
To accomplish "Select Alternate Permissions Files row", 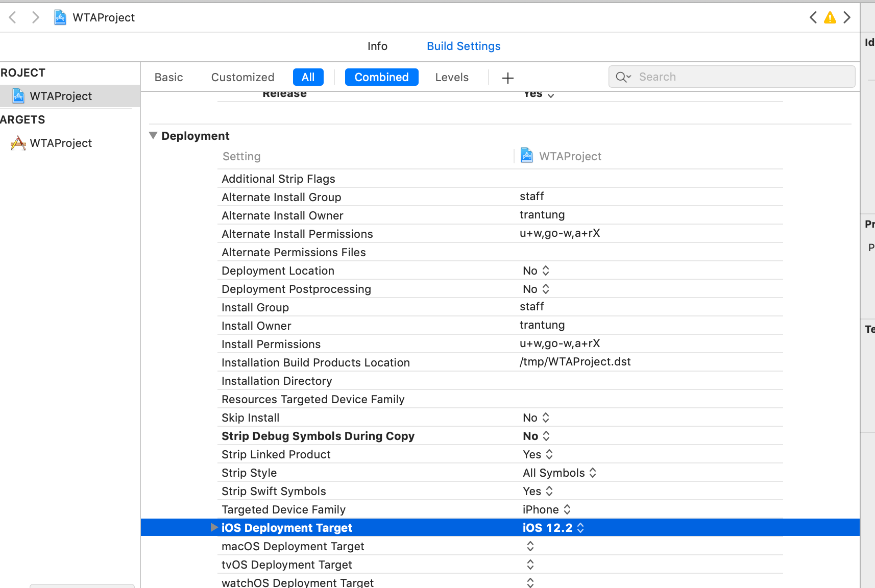I will [x=500, y=252].
